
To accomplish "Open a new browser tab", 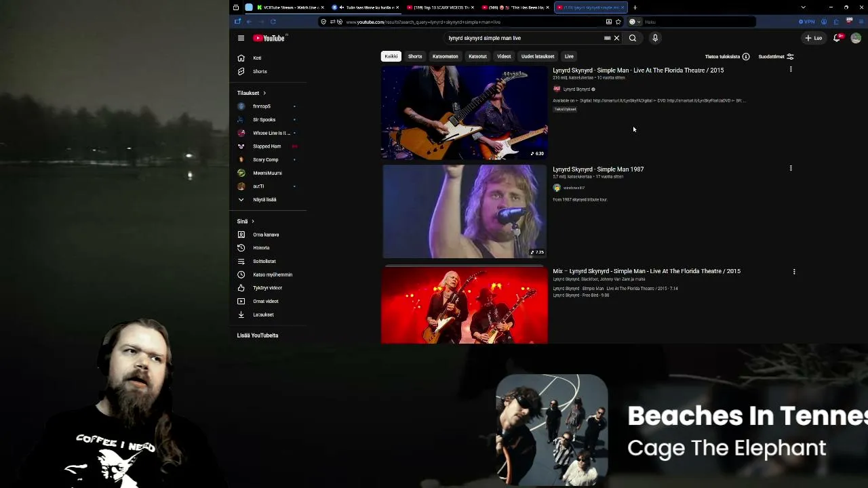I will coord(635,7).
